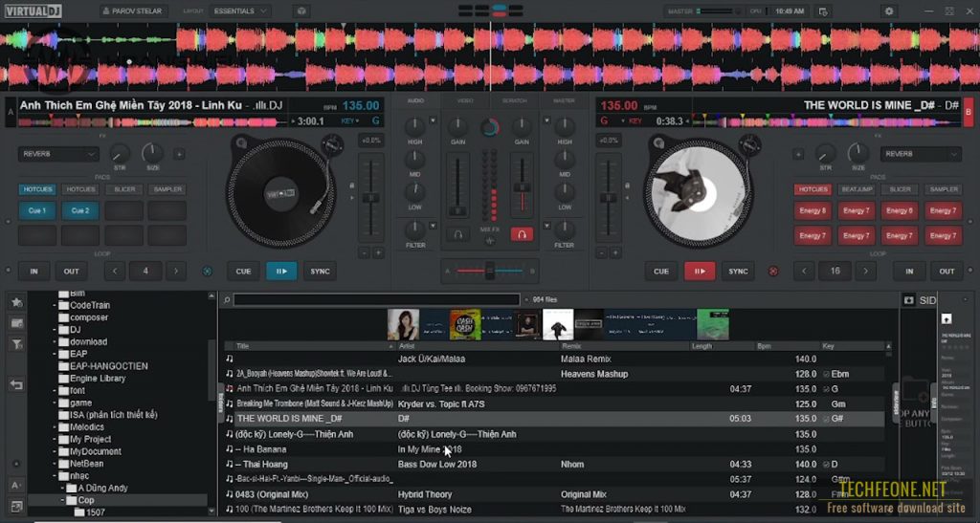The width and height of the screenshot is (980, 523).
Task: Open dropdown arrow beside left HIGH knob
Action: pos(433,120)
